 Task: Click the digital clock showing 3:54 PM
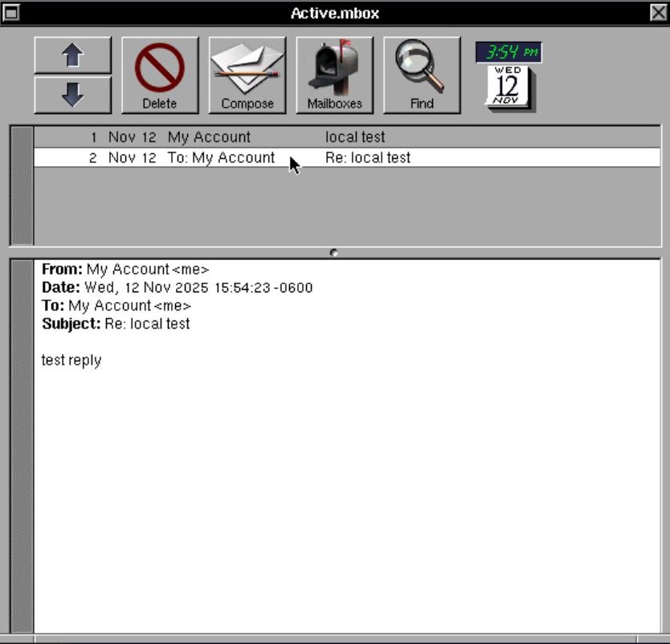509,52
